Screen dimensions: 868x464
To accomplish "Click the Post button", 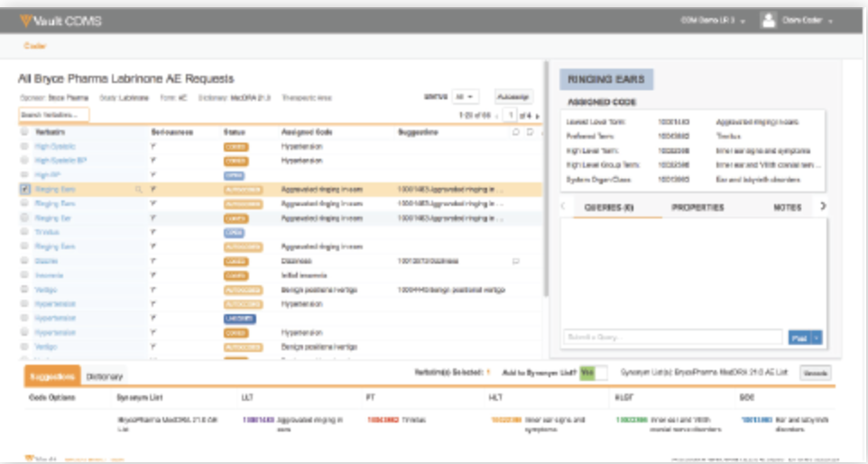I will 799,338.
